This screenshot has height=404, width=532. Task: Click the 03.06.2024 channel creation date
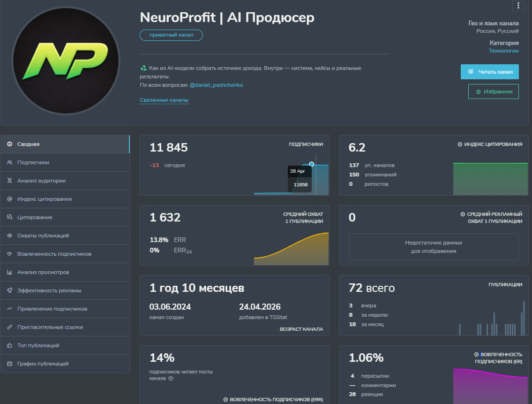[170, 307]
